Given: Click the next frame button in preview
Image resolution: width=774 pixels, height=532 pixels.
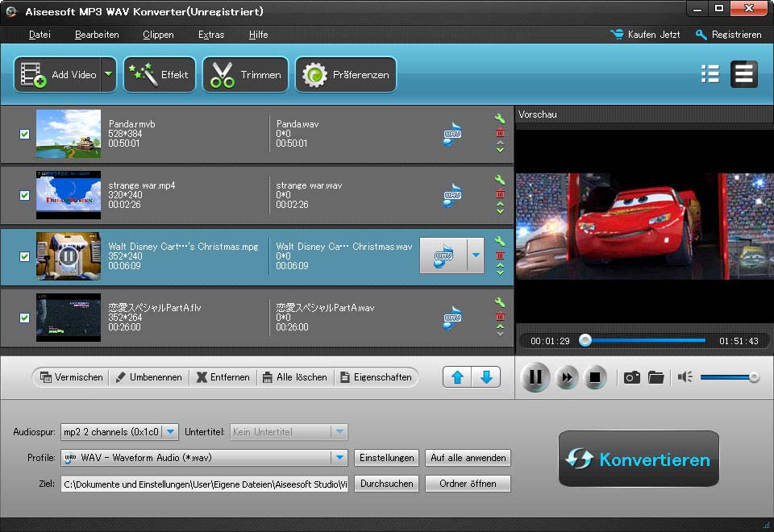Looking at the screenshot, I should (567, 377).
